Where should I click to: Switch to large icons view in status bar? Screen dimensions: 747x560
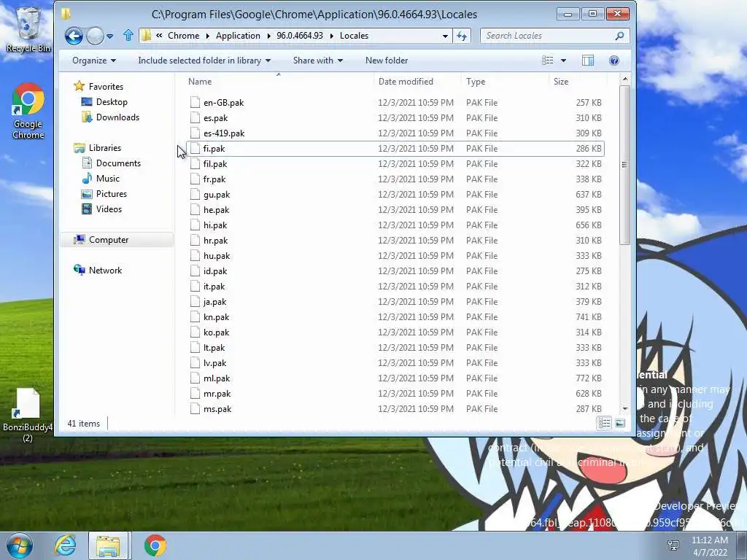pos(620,423)
